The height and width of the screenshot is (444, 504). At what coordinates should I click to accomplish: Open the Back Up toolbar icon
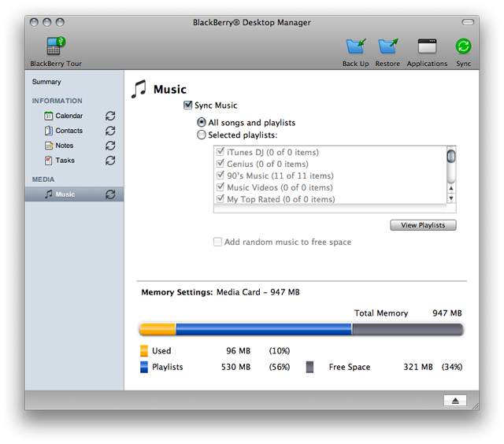click(x=356, y=46)
